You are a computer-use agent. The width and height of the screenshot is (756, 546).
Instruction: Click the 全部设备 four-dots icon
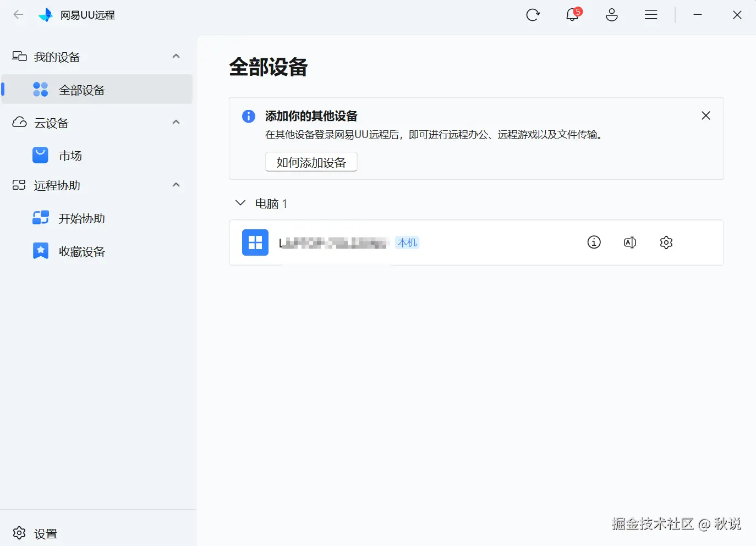[x=41, y=89]
